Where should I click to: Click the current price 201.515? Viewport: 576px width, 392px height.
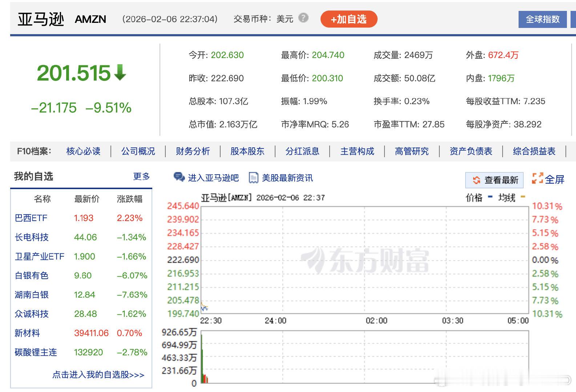[x=74, y=73]
